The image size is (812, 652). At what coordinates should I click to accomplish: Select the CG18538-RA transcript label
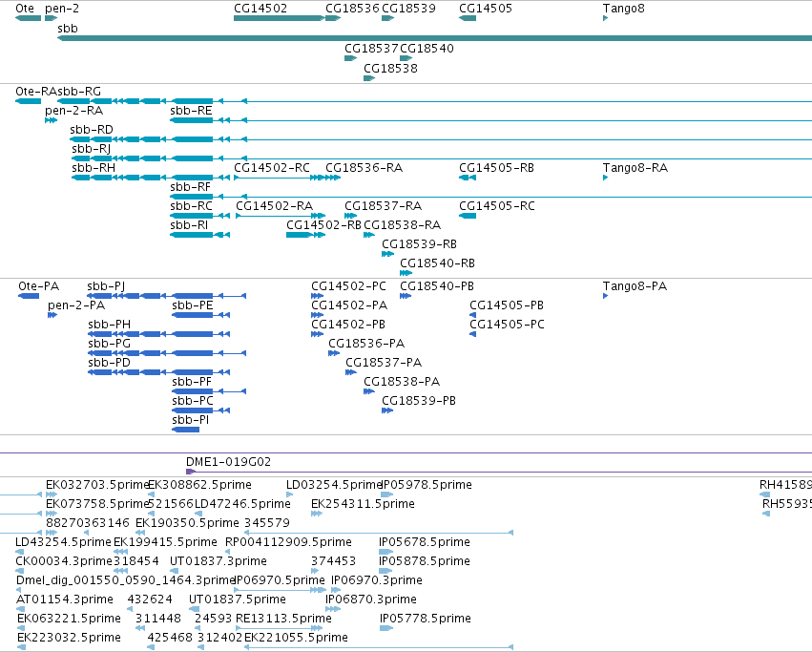[403, 225]
